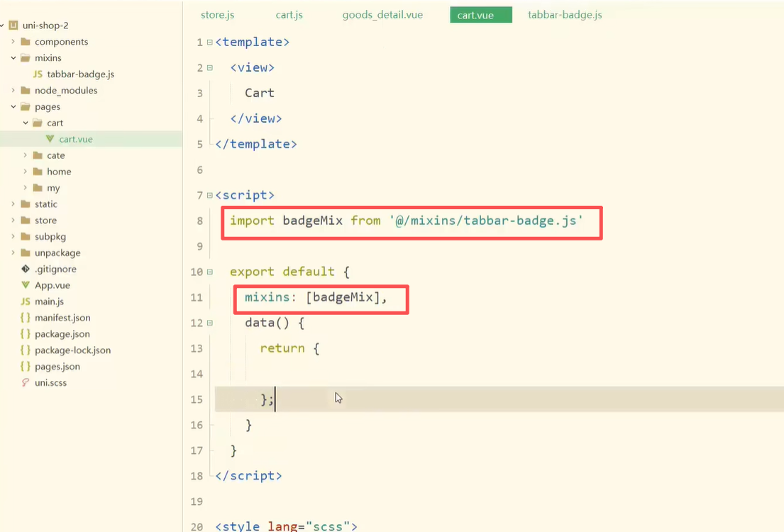Open package-lock.json from the file tree
This screenshot has width=784, height=532.
[x=72, y=350]
